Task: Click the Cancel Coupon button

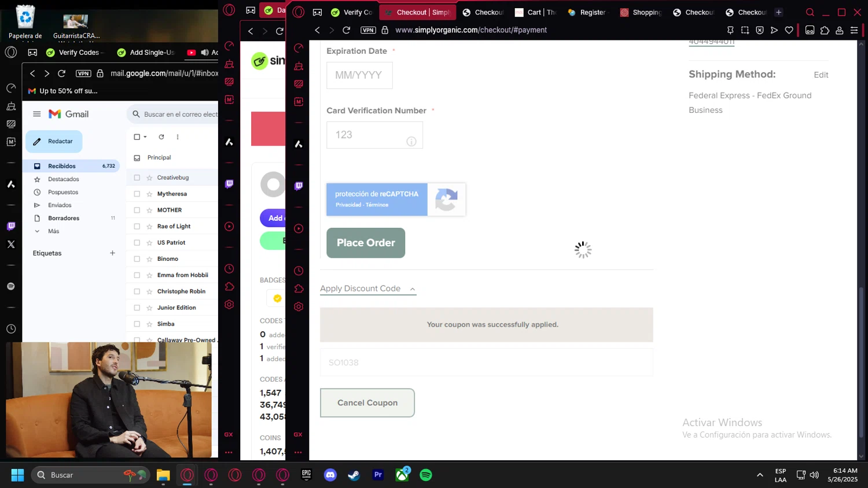Action: [x=367, y=403]
